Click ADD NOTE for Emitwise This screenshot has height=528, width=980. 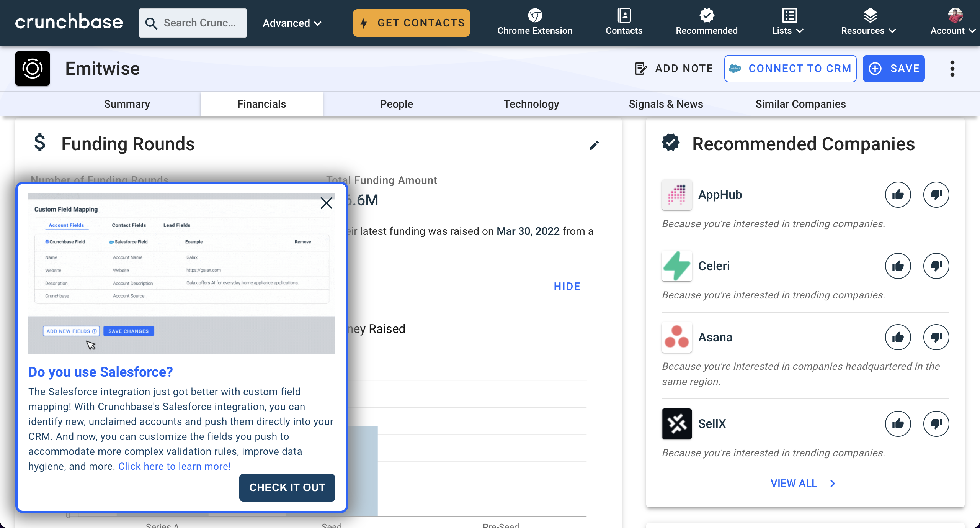(674, 69)
